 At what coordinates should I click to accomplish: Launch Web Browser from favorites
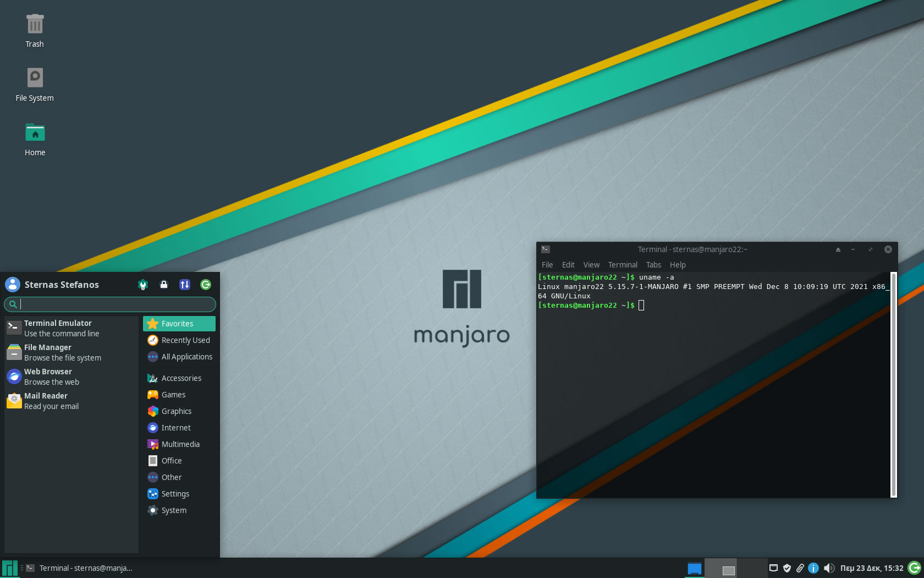(x=71, y=377)
